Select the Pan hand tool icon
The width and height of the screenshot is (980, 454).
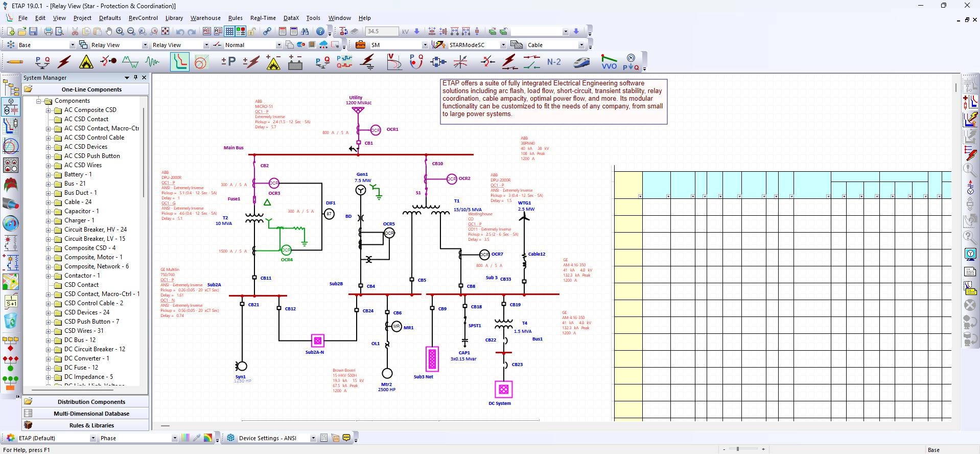[x=109, y=31]
